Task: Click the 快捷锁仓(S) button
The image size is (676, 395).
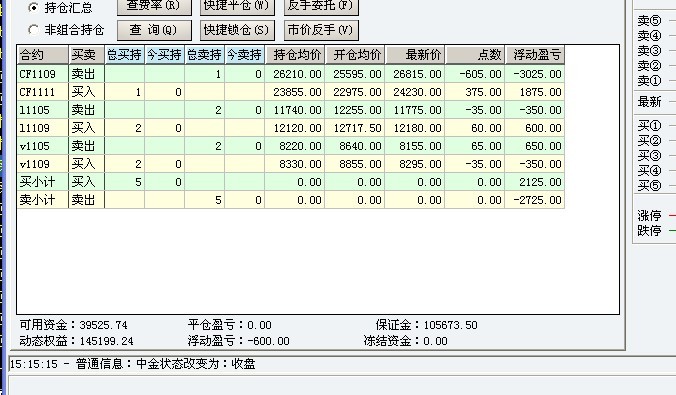Action: pos(237,30)
